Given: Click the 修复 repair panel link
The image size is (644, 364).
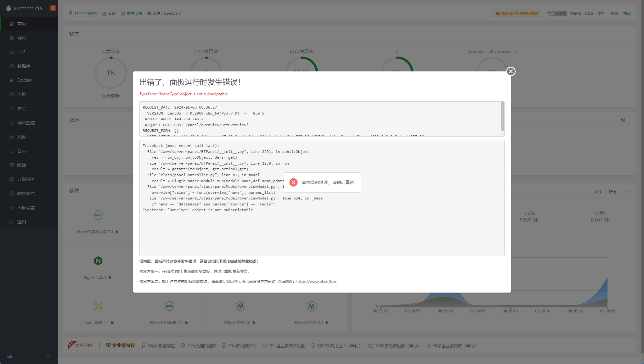Looking at the screenshot, I should click(x=614, y=14).
